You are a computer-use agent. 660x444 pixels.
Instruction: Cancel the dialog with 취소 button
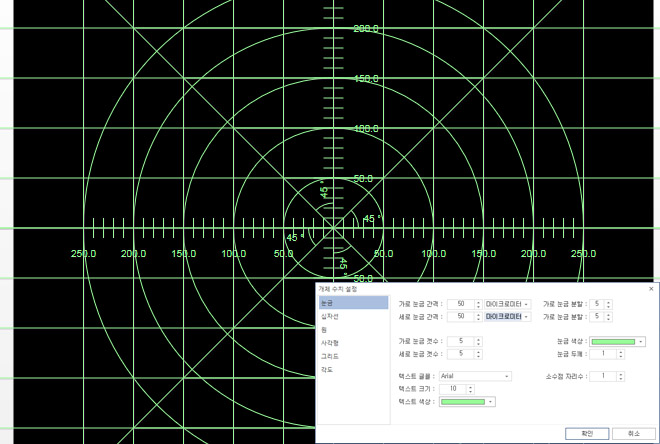point(633,433)
